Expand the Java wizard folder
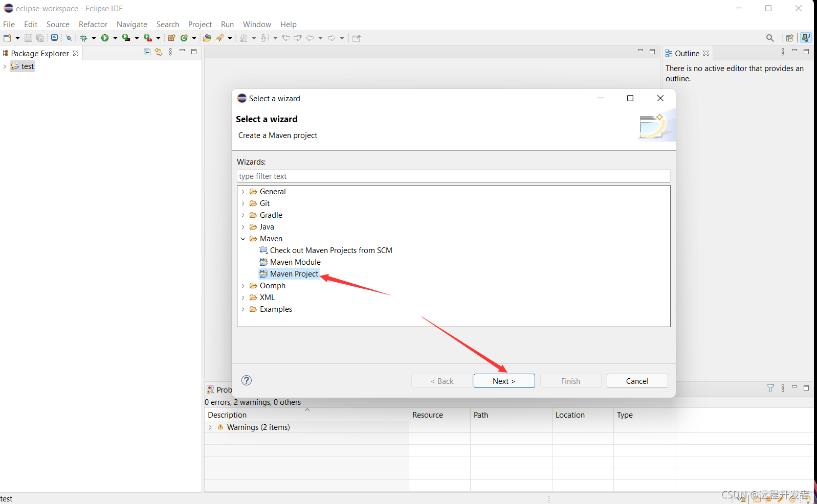The image size is (817, 504). (x=243, y=227)
